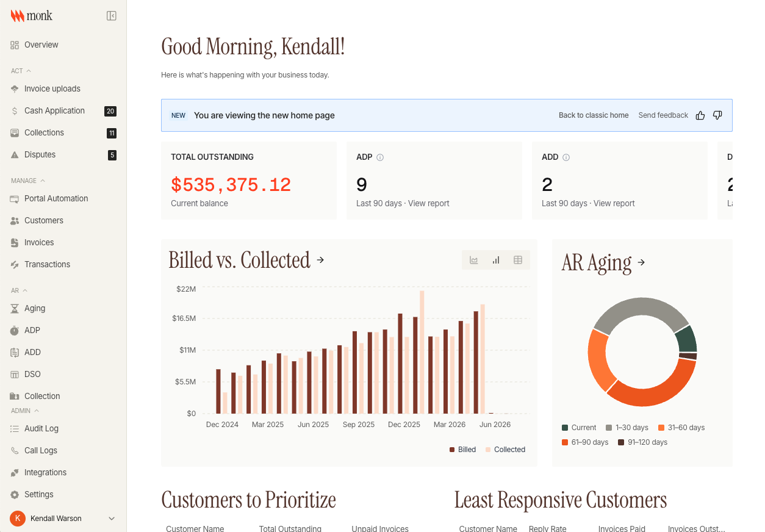Collapse the ADMIN section in the sidebar
765x532 pixels.
point(25,411)
